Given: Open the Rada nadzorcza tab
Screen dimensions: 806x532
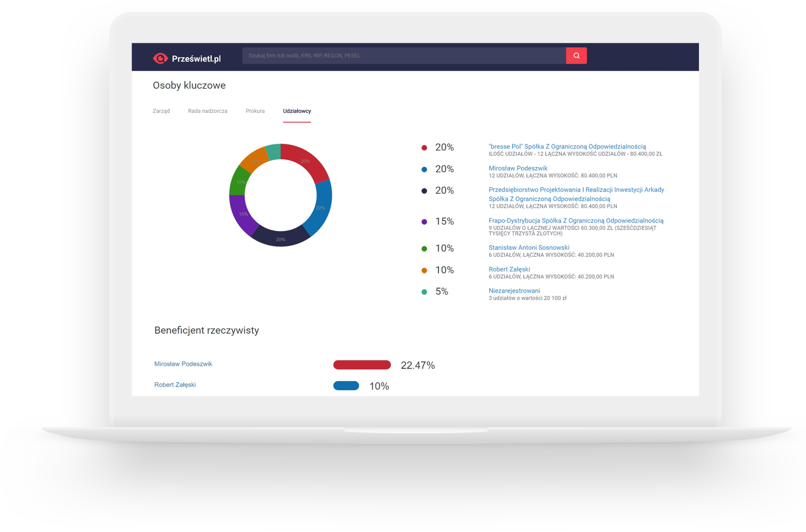Looking at the screenshot, I should (x=207, y=111).
